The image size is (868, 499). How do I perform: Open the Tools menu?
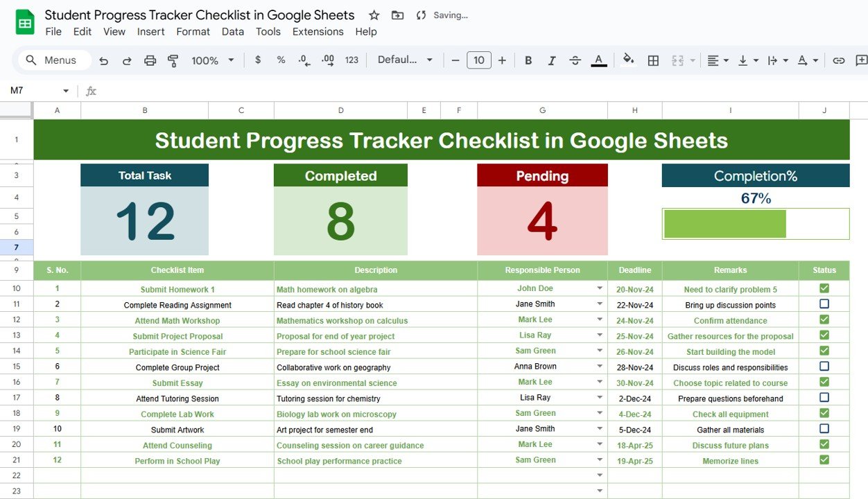click(268, 32)
